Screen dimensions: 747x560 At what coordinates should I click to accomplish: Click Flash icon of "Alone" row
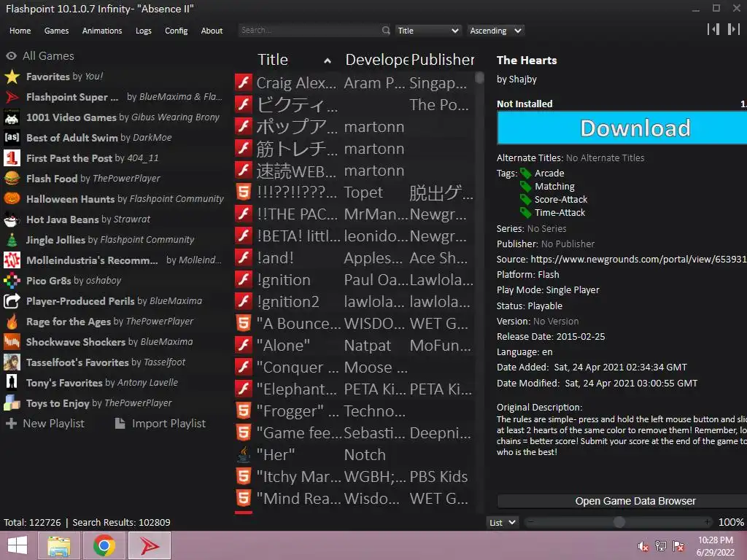[x=244, y=345]
